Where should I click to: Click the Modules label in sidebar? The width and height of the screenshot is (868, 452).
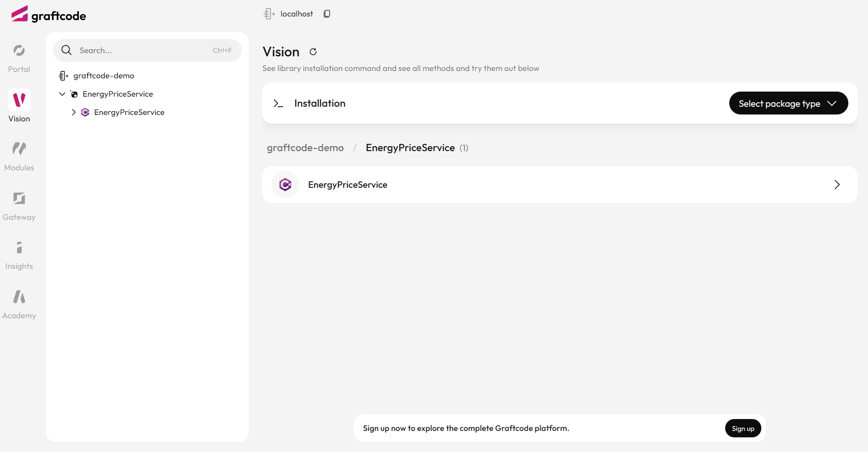click(19, 168)
